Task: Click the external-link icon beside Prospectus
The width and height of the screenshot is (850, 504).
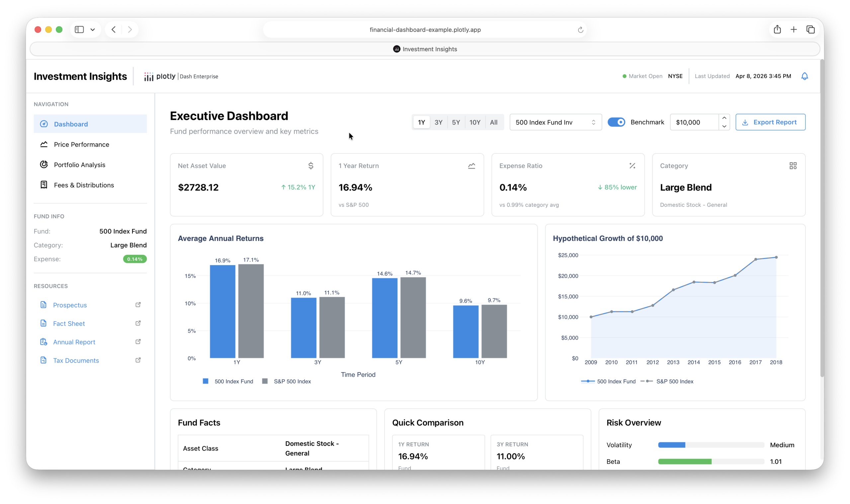Action: pos(138,305)
